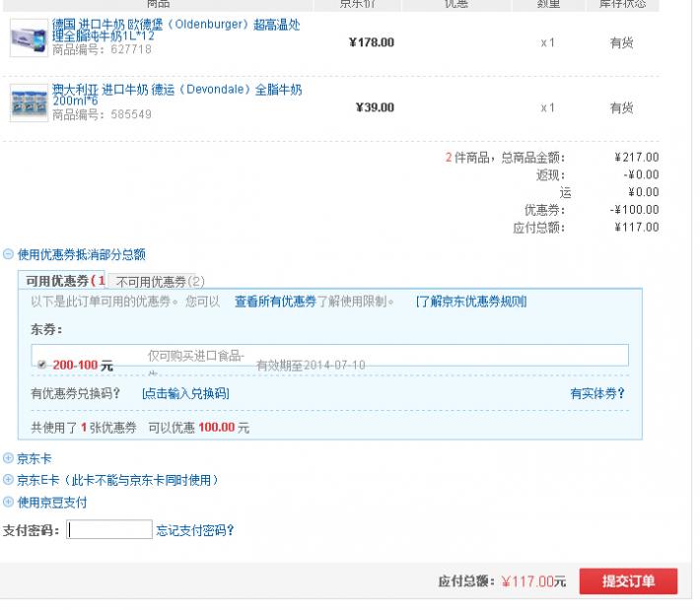Focus the 支付密码 input field
The image size is (700, 610).
[109, 530]
